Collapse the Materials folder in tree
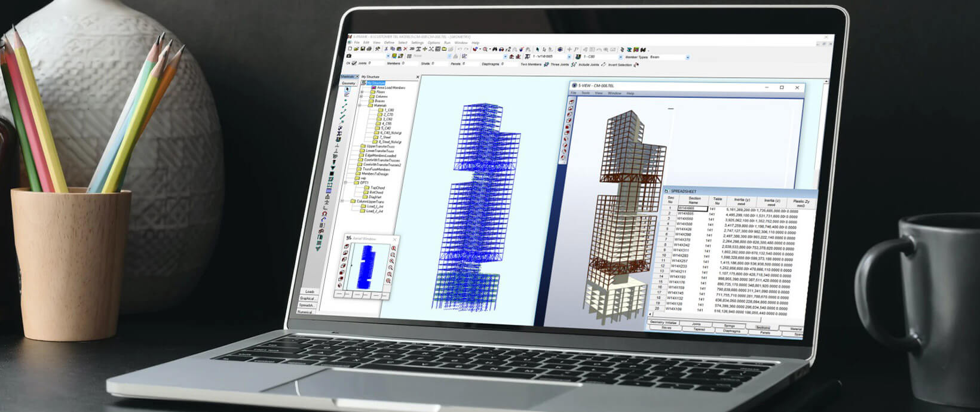 [360, 106]
